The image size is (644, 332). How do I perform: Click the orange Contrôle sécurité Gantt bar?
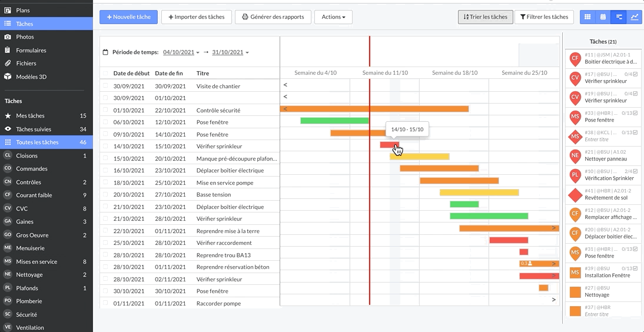(x=377, y=109)
